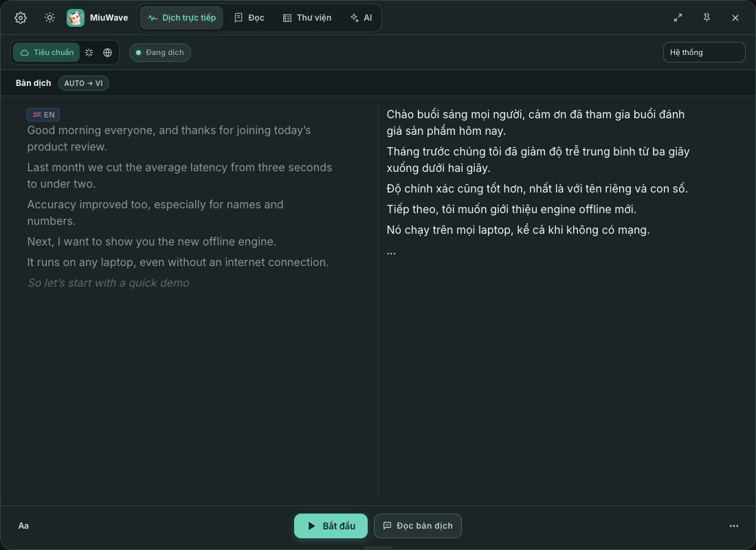
Task: Click 'Next, I want to show you' line
Action: click(152, 242)
